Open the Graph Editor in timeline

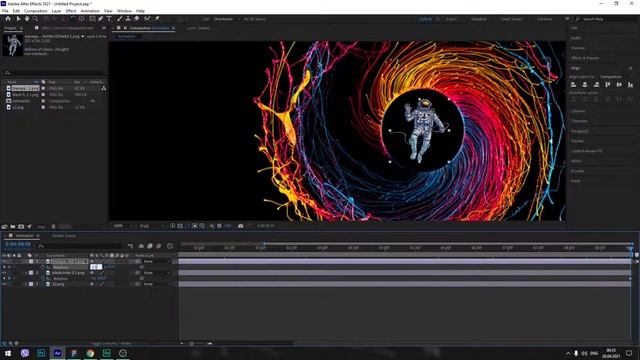pyautogui.click(x=170, y=246)
